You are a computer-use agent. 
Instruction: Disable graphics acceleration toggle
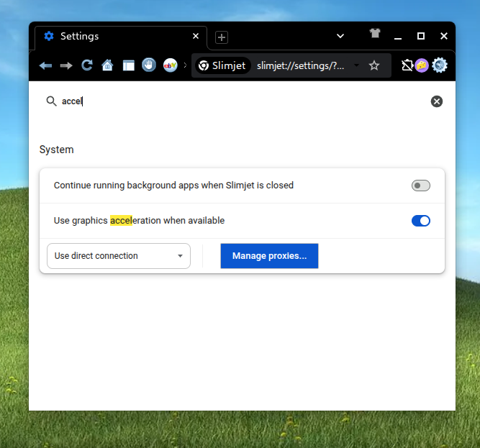point(420,221)
